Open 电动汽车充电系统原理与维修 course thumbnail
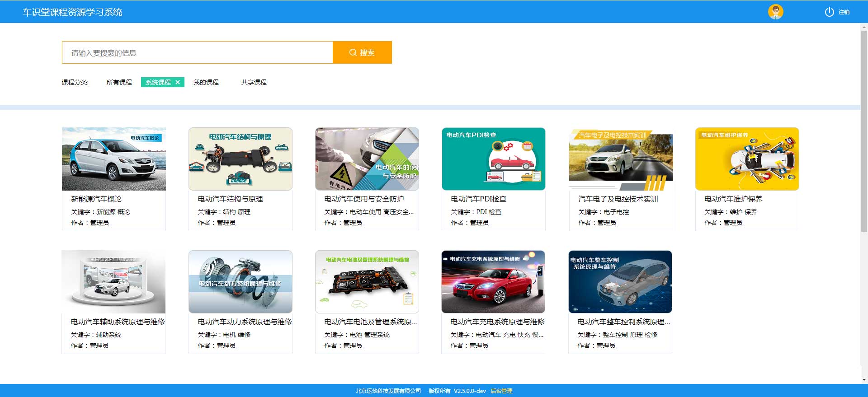 click(493, 282)
